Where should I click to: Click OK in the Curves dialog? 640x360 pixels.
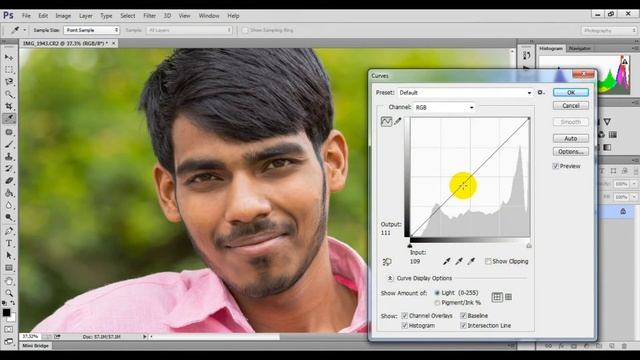[571, 93]
